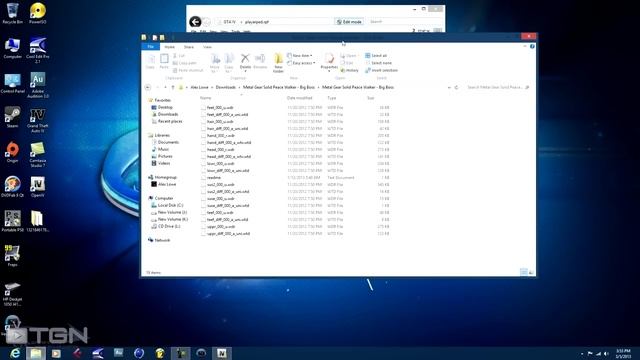This screenshot has height=360, width=640.
Task: Click the Copy icon in the ribbon
Action: point(150,61)
